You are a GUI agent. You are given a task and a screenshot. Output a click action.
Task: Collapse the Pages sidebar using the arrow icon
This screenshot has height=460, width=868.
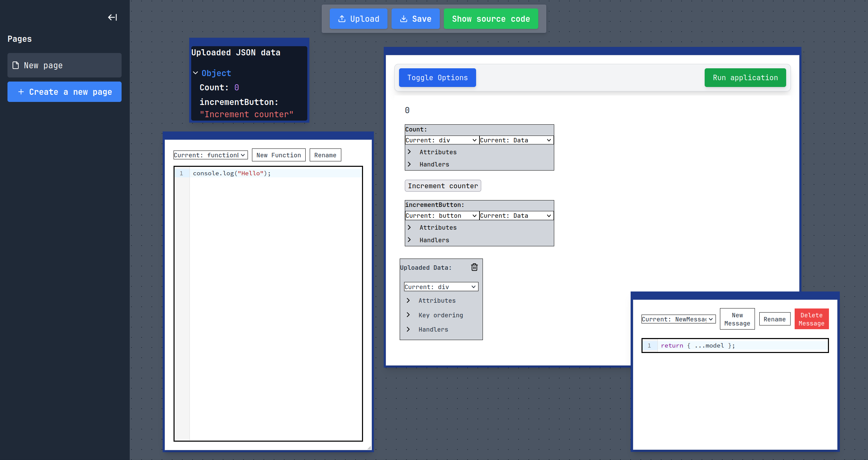click(x=112, y=17)
